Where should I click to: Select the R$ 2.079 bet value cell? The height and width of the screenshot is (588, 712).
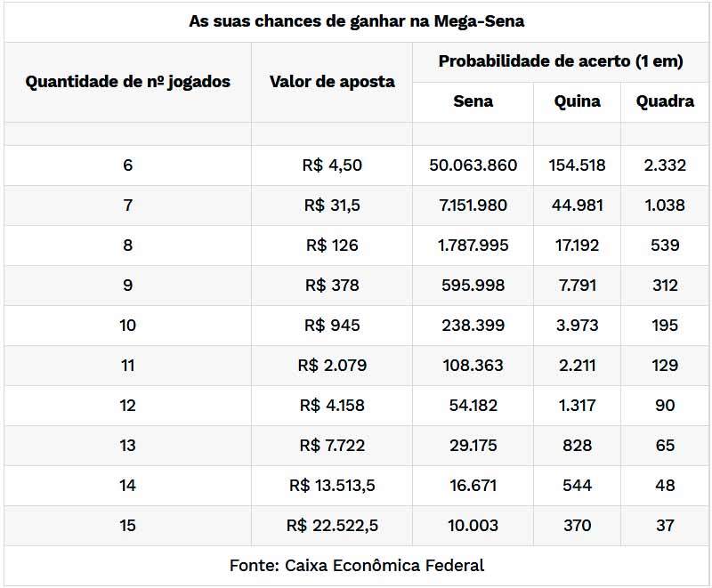[x=332, y=366]
